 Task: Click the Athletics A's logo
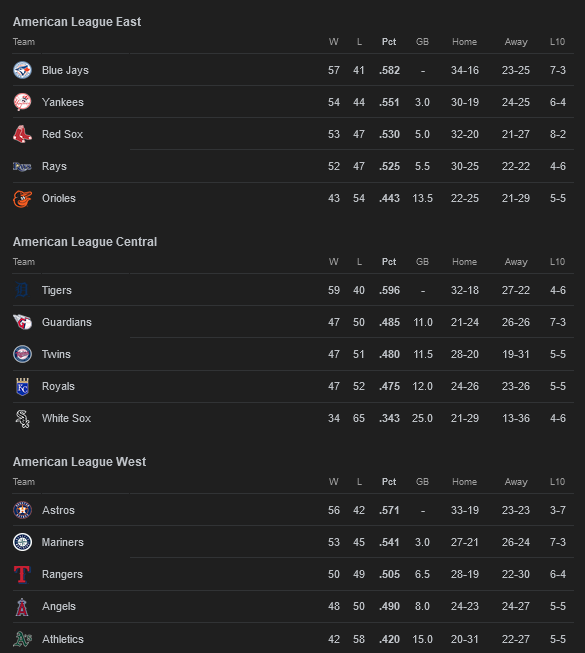22,639
